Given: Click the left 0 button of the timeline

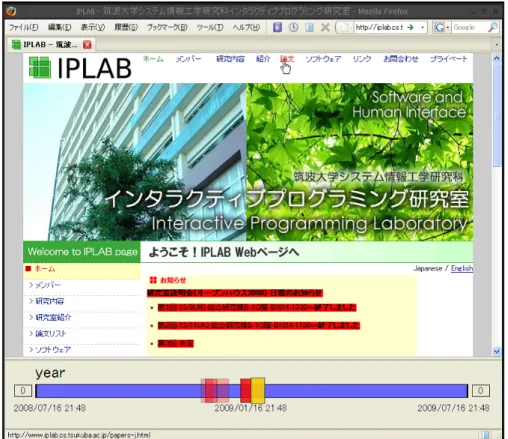Looking at the screenshot, I should pyautogui.click(x=23, y=390).
